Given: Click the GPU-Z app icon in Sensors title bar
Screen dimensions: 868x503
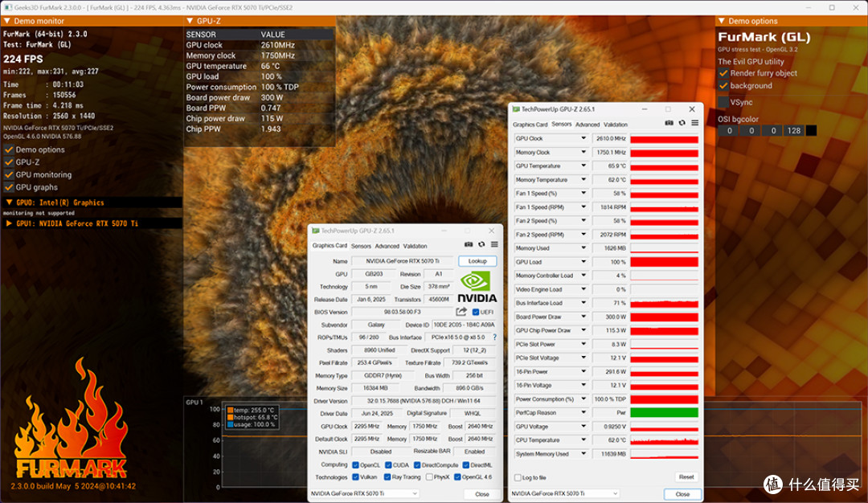Looking at the screenshot, I should tap(516, 109).
